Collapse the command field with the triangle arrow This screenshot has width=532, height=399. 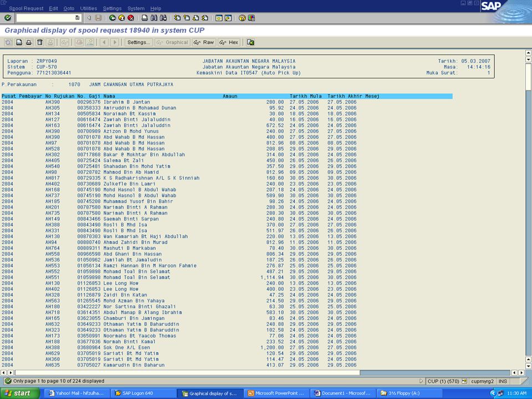click(89, 18)
